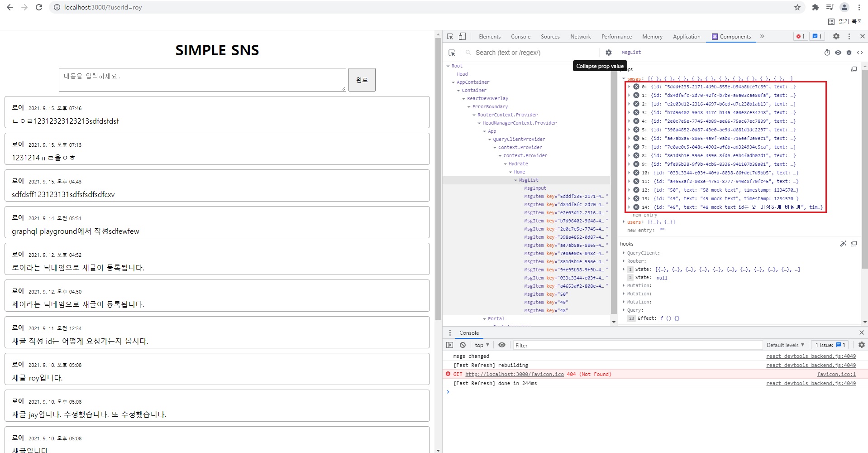This screenshot has height=453, width=868.
Task: Open React Components view settings gear
Action: [608, 53]
